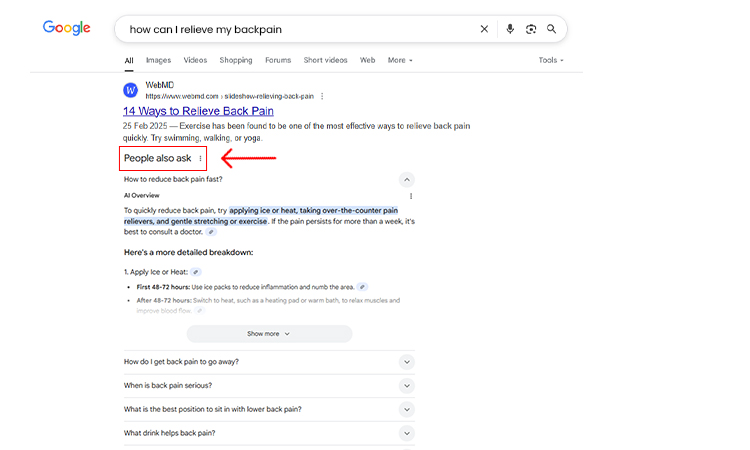Open the AI Overview options dots
Image resolution: width=750 pixels, height=450 pixels.
tap(411, 196)
